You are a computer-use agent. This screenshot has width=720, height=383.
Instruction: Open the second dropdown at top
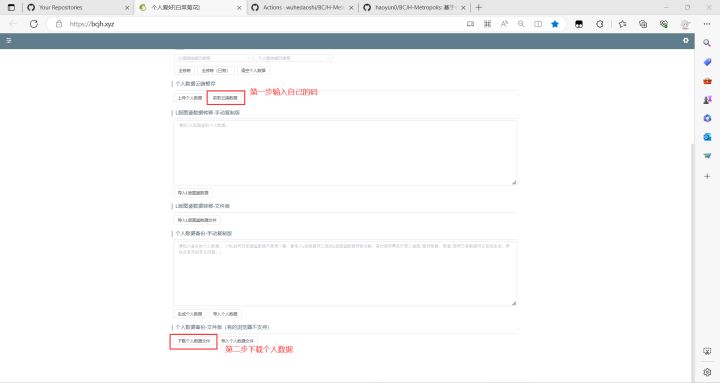pos(293,58)
